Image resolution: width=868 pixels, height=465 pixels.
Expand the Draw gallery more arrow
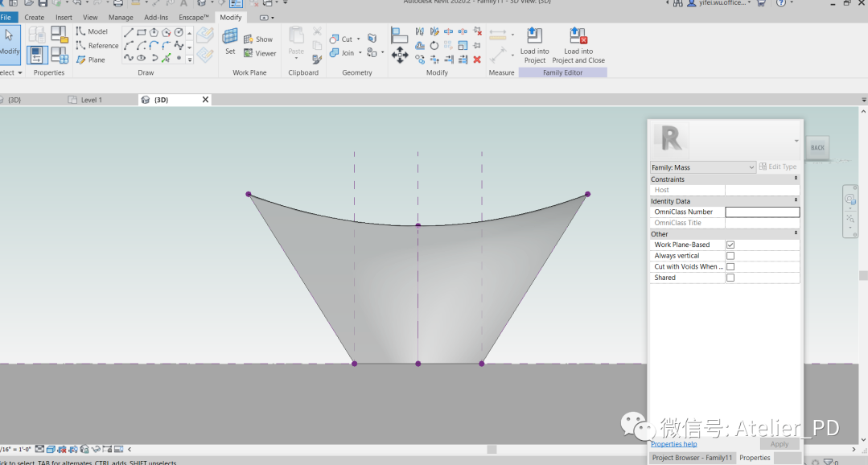(189, 60)
